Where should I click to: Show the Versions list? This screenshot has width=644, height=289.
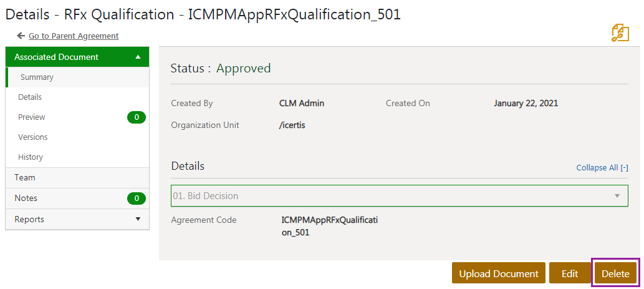33,137
